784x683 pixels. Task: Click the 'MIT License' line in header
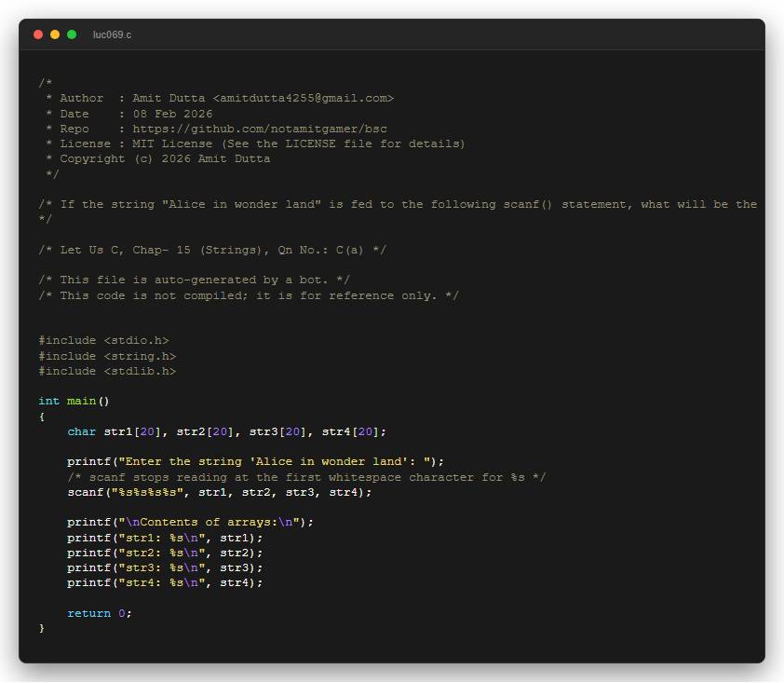(x=255, y=143)
